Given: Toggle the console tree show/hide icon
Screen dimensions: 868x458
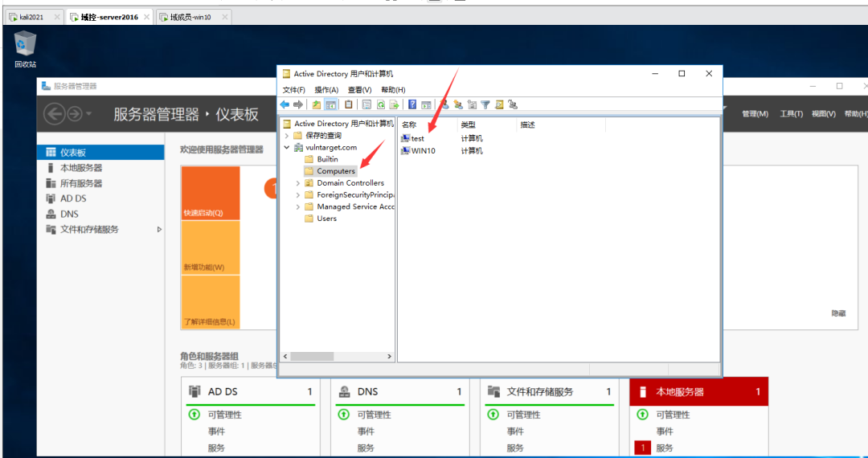Looking at the screenshot, I should tap(330, 104).
